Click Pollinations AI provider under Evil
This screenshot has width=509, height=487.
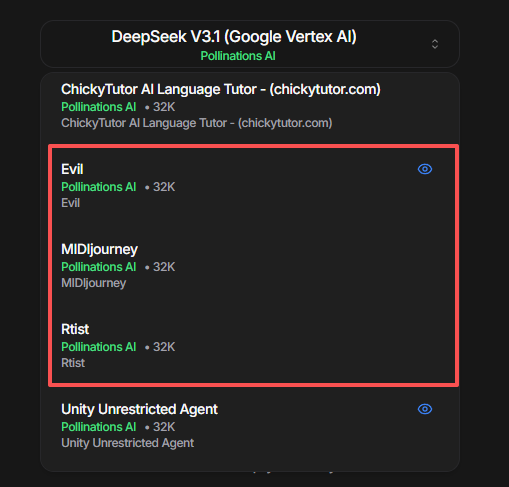point(99,187)
